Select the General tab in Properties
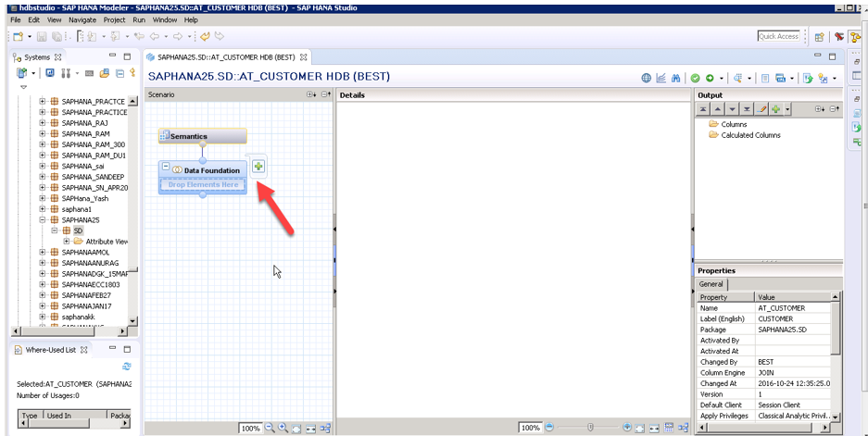 [x=711, y=284]
